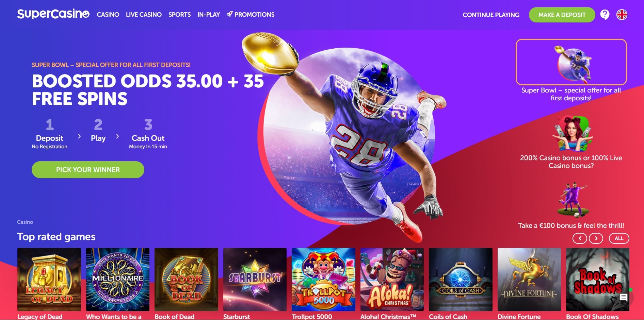The image size is (644, 320).
Task: Open the Divine Fortune game tile
Action: (529, 280)
